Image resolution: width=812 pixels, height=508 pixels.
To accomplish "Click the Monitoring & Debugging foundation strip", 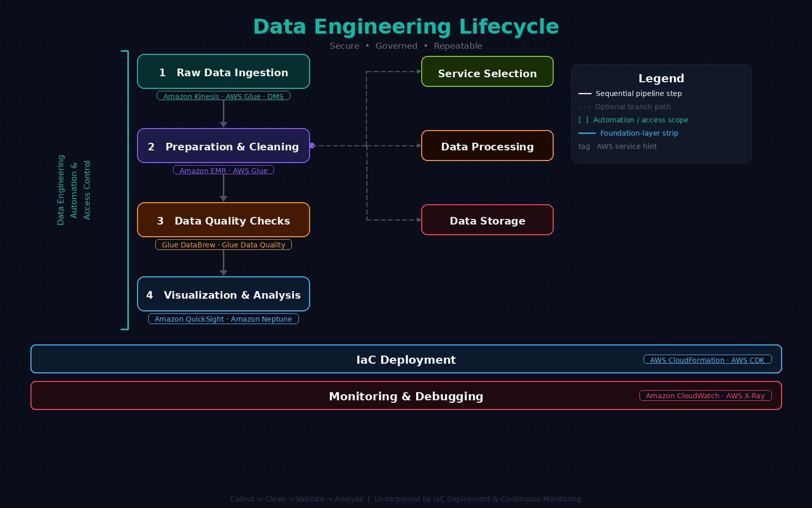I will [x=405, y=396].
